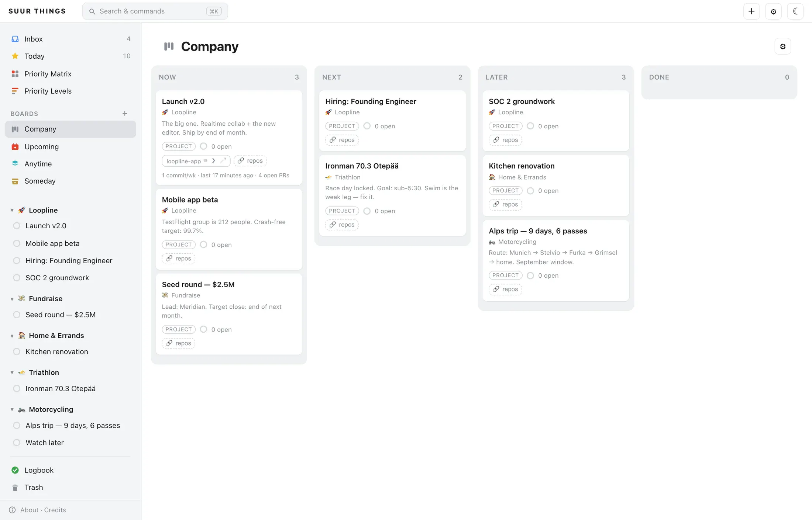Click '1 commit/wk' stats line

pyautogui.click(x=226, y=175)
